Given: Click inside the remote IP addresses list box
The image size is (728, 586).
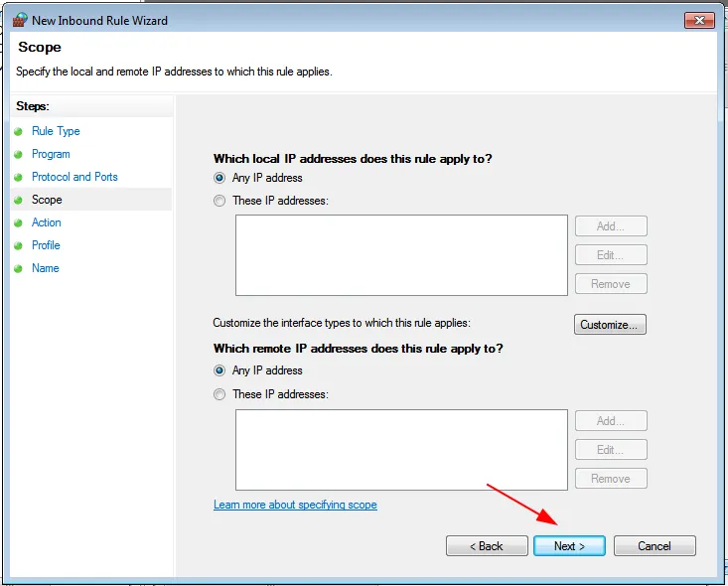Looking at the screenshot, I should click(401, 450).
